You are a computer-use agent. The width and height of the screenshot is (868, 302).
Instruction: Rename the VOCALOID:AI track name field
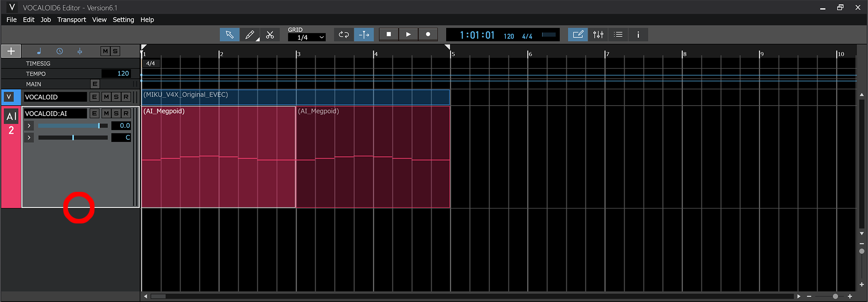pyautogui.click(x=55, y=114)
